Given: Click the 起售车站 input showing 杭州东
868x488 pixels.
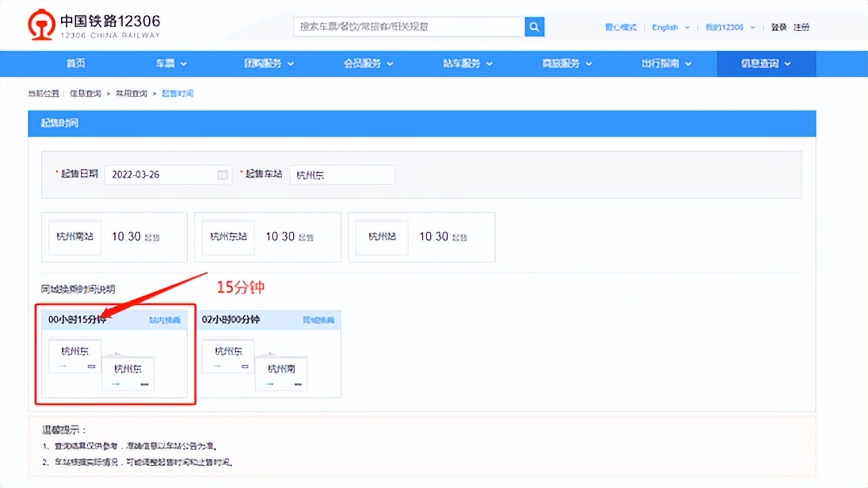Looking at the screenshot, I should coord(342,174).
